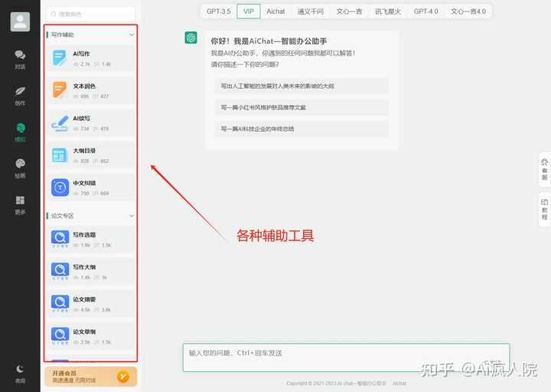Switch to the GPT-3.5 model tab
Image resolution: width=551 pixels, height=392 pixels.
click(x=219, y=11)
